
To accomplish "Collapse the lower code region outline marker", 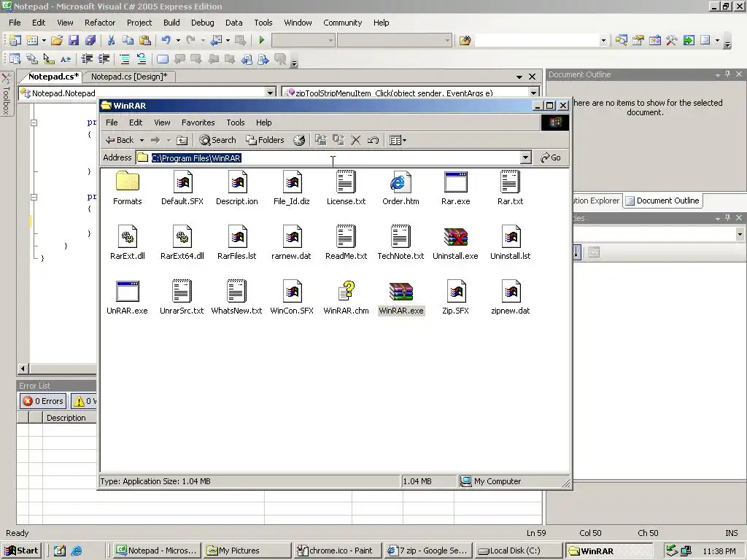I will [x=34, y=197].
